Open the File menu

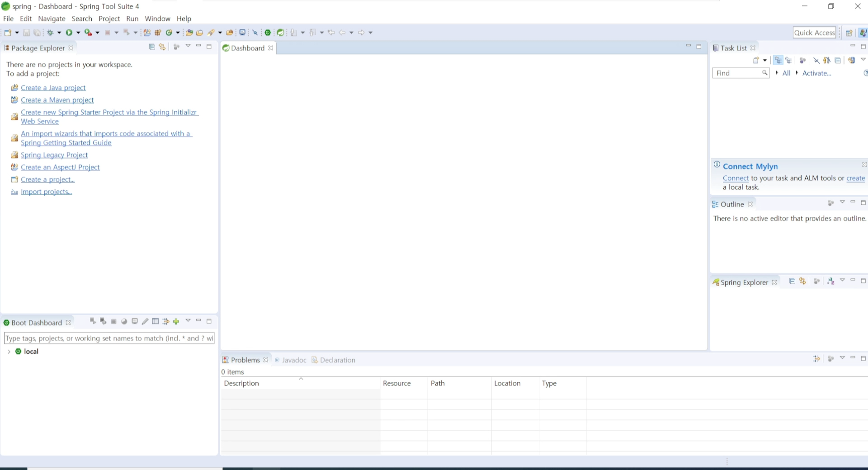pyautogui.click(x=8, y=19)
